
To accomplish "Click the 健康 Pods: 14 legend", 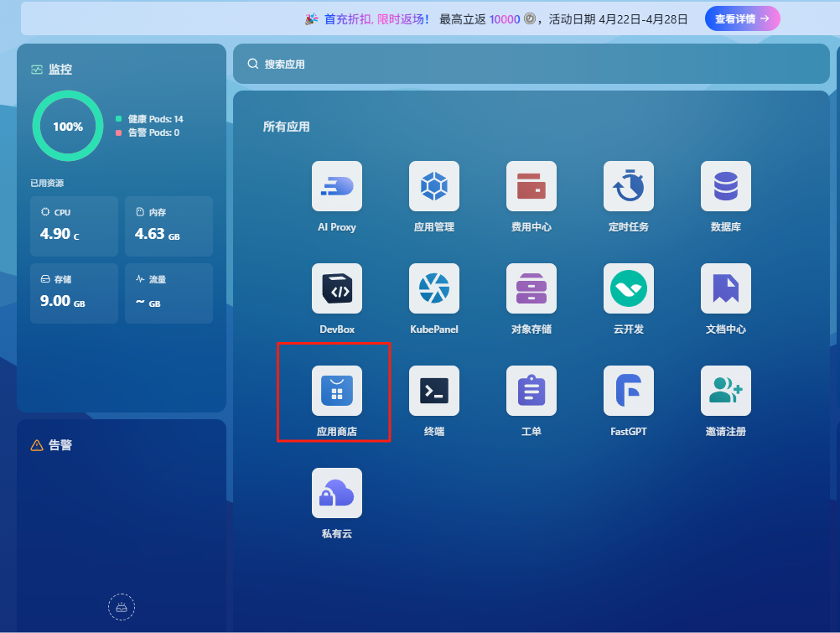I will point(149,119).
